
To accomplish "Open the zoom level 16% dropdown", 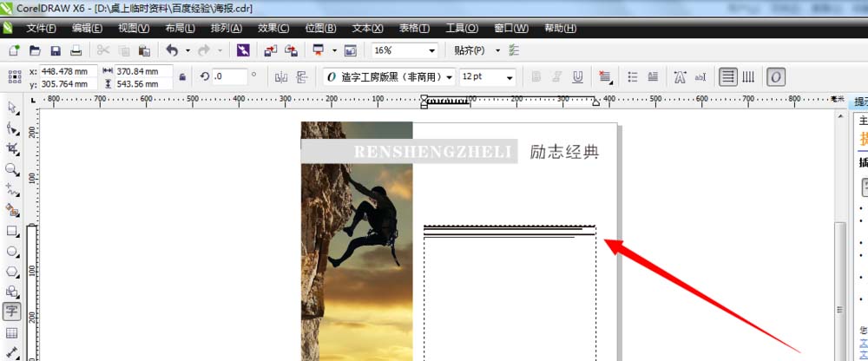I will 431,50.
